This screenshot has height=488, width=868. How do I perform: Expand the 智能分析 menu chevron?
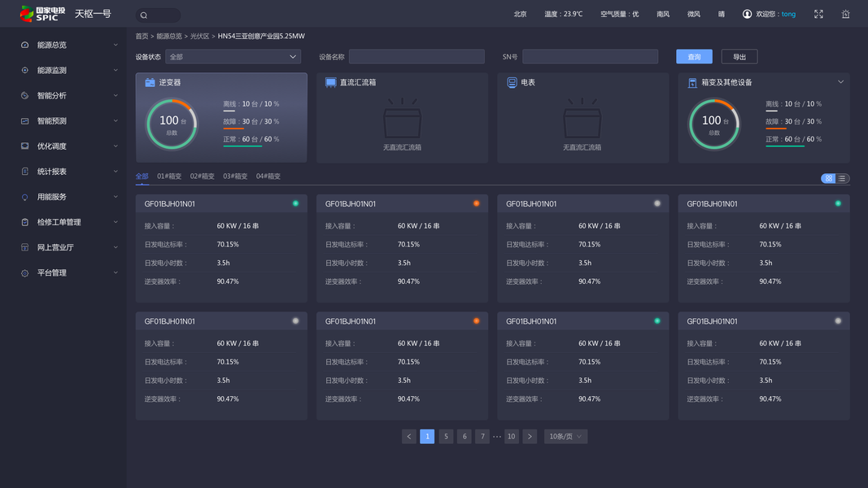pyautogui.click(x=116, y=96)
